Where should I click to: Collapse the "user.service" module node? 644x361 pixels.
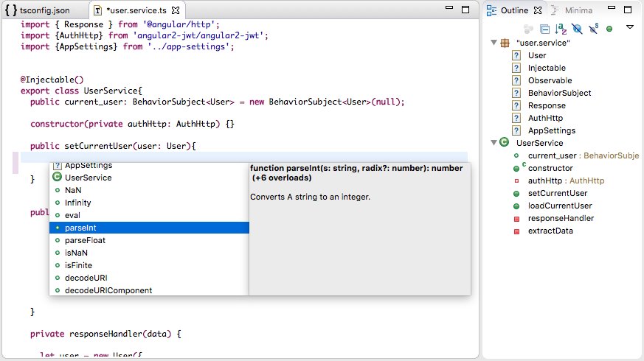(x=494, y=43)
